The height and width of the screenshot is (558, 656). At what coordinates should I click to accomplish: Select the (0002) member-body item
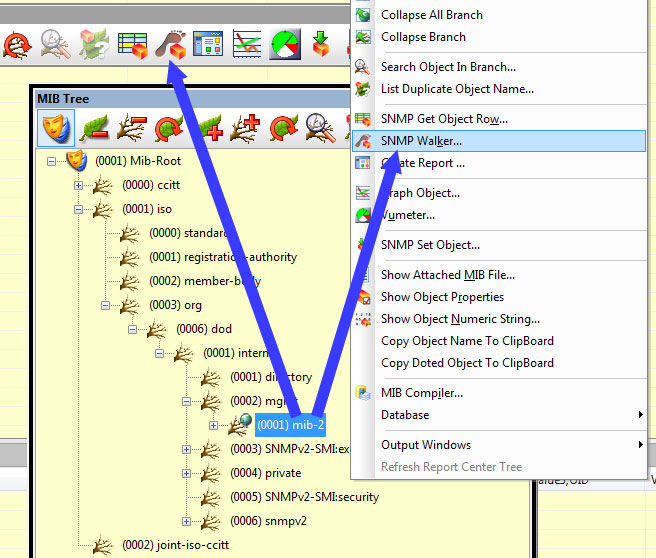(x=205, y=281)
